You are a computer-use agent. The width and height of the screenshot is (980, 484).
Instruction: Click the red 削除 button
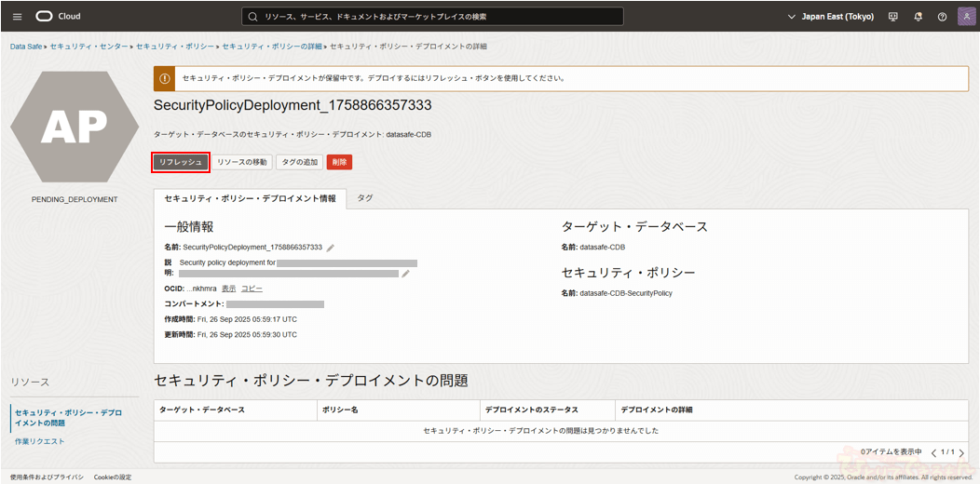[x=339, y=162]
